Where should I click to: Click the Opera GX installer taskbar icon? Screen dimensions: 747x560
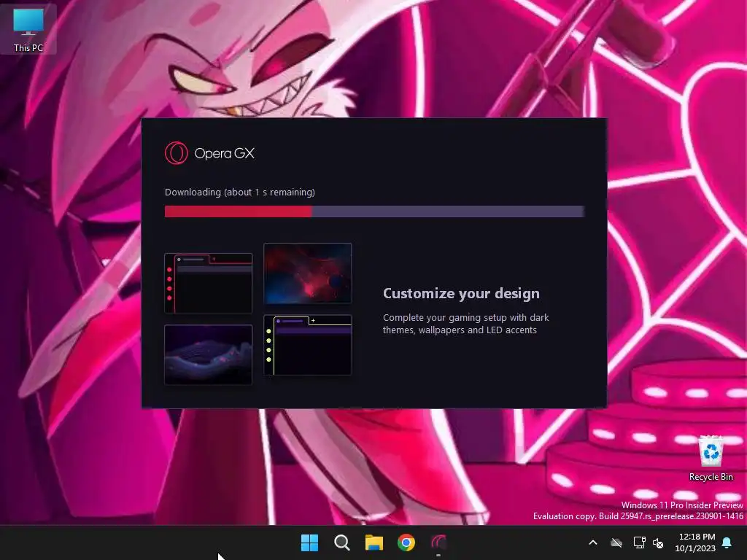coord(438,542)
